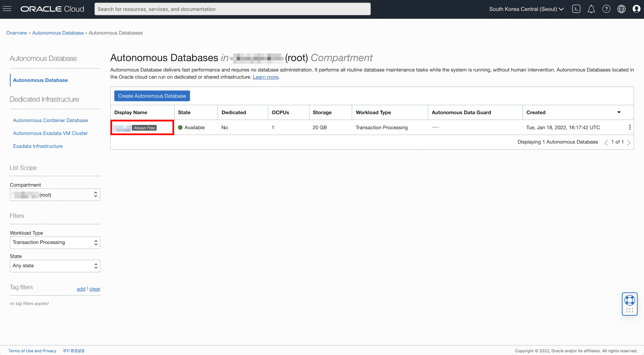
Task: Open the Compartment selector dropdown
Action: pyautogui.click(x=55, y=195)
